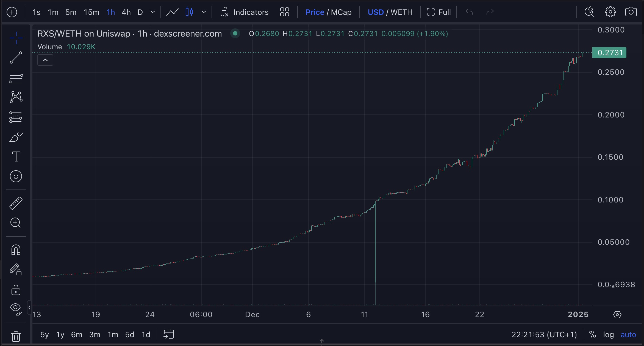Open time axis settings hexagon icon
Image resolution: width=644 pixels, height=346 pixels.
[x=617, y=315]
